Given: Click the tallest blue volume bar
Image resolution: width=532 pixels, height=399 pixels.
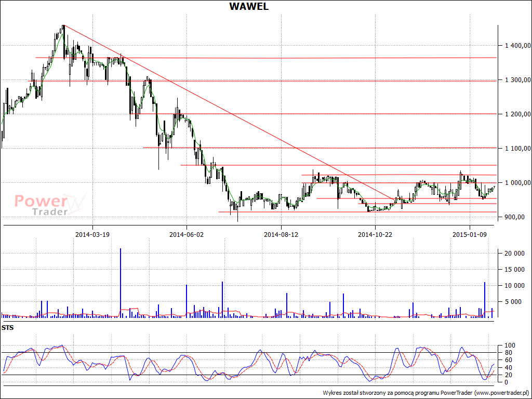Looking at the screenshot, I should point(121,283).
